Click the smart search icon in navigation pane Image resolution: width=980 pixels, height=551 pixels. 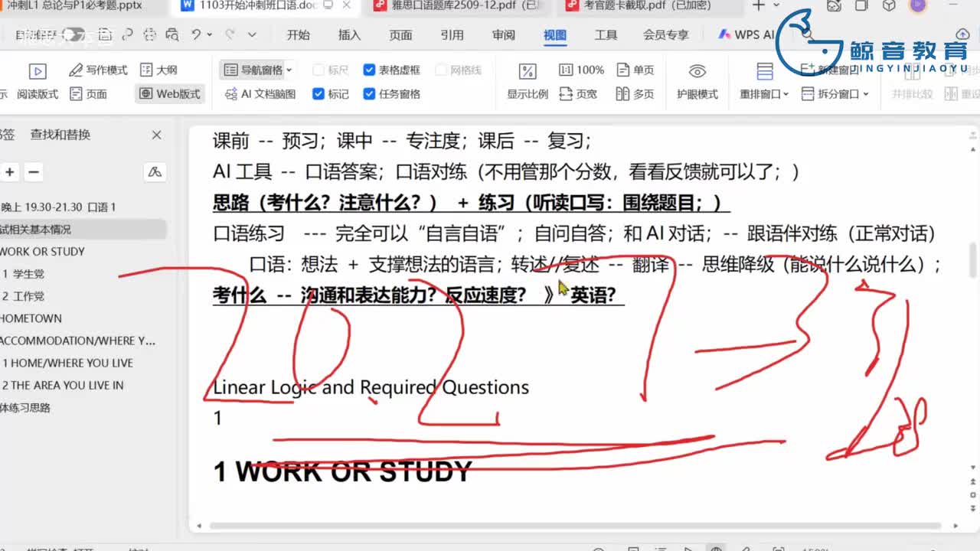click(155, 172)
